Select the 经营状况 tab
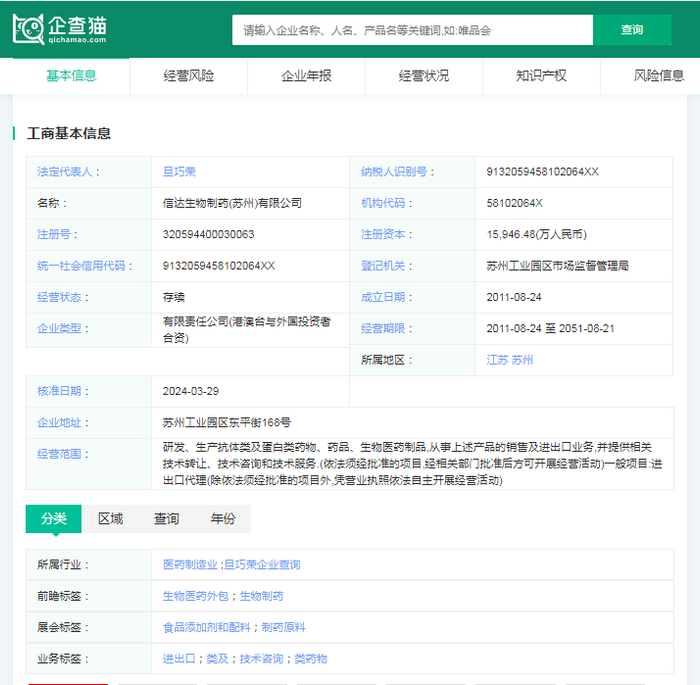 click(x=424, y=76)
